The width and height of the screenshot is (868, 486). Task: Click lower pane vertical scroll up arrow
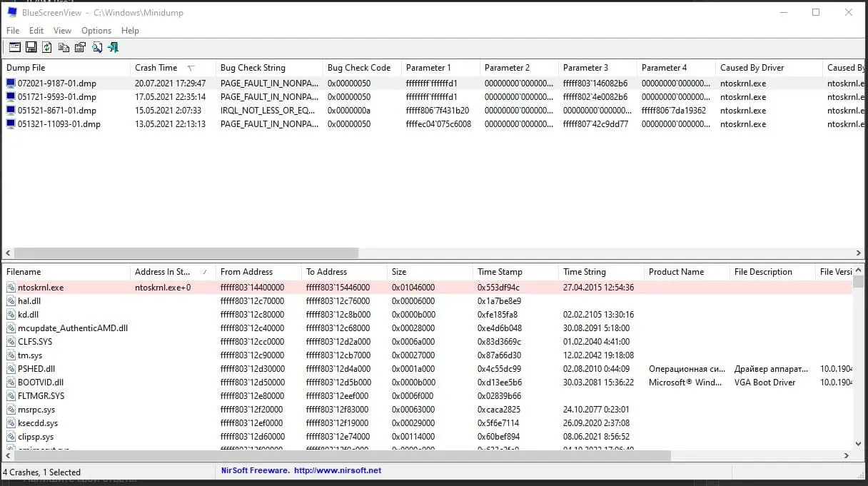859,271
